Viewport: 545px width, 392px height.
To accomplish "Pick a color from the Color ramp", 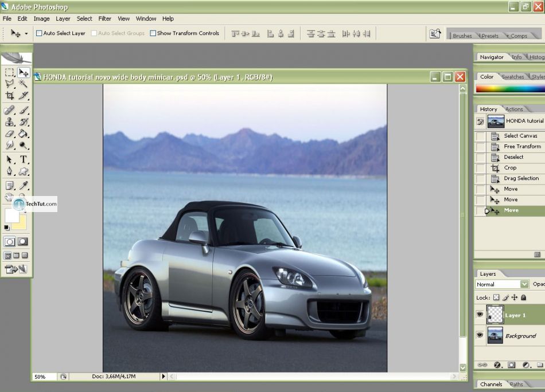I will (510, 88).
